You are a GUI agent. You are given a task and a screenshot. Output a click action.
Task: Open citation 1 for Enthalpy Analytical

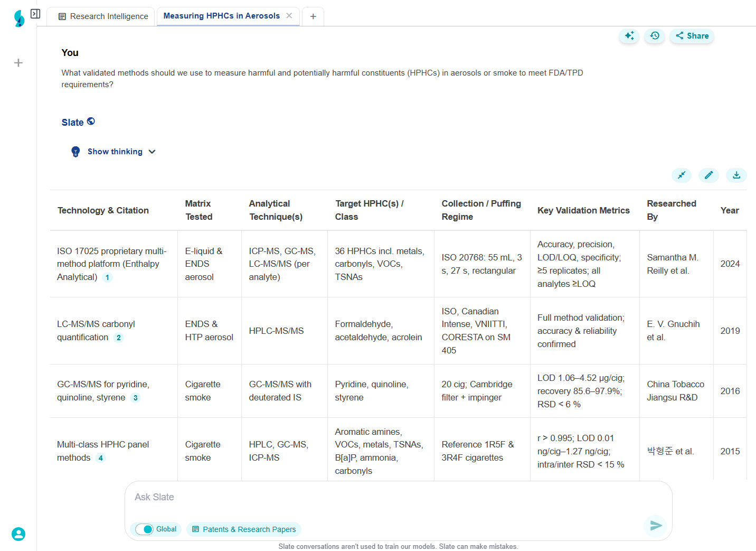[107, 277]
